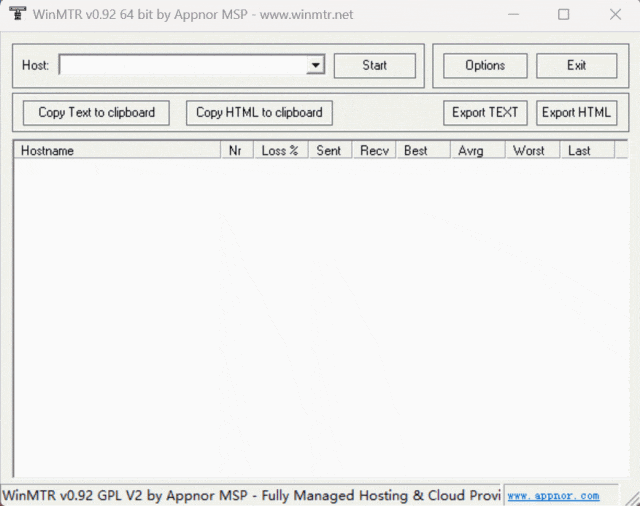Screen dimensions: 640x506
Task: Click Export HTML button
Action: (576, 113)
